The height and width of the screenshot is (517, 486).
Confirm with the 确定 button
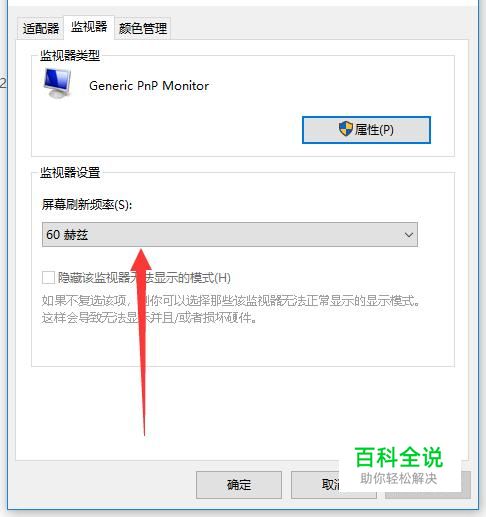[239, 485]
